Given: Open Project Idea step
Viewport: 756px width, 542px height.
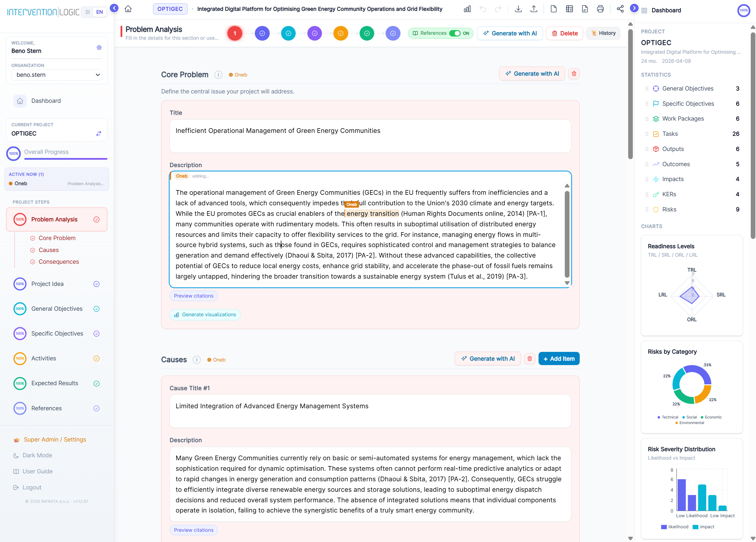Looking at the screenshot, I should point(57,284).
